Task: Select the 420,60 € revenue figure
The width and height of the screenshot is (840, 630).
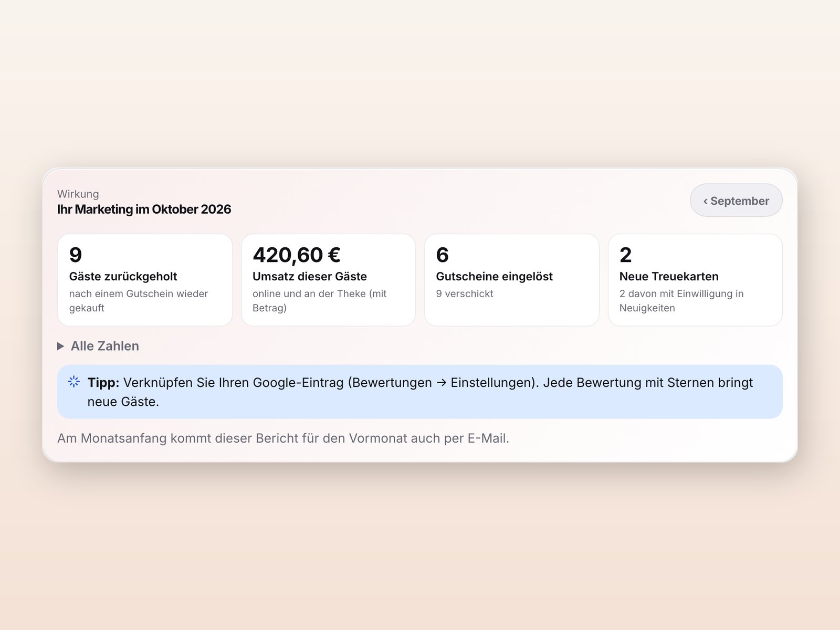Action: coord(297,255)
